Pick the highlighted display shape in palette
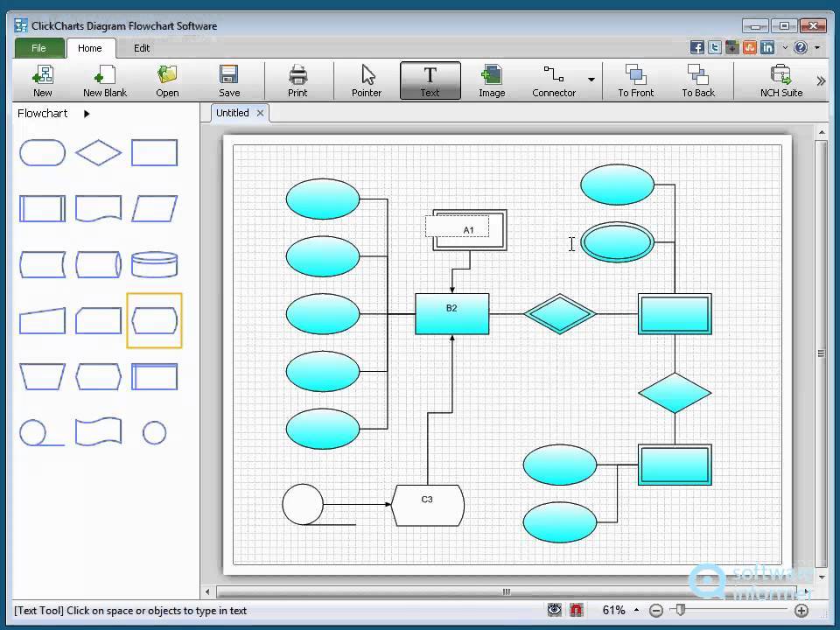840x630 pixels. click(x=154, y=321)
